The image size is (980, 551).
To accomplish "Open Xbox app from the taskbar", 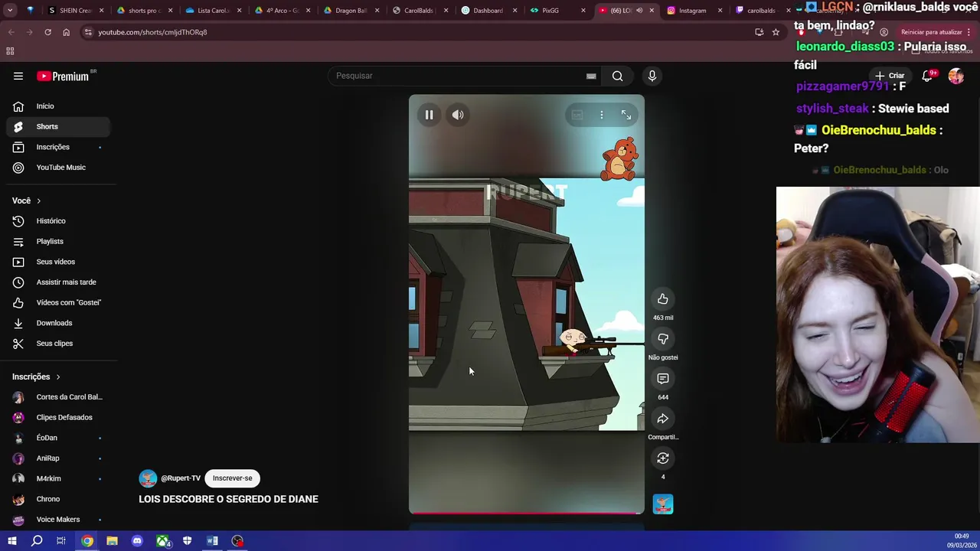I will pyautogui.click(x=162, y=541).
